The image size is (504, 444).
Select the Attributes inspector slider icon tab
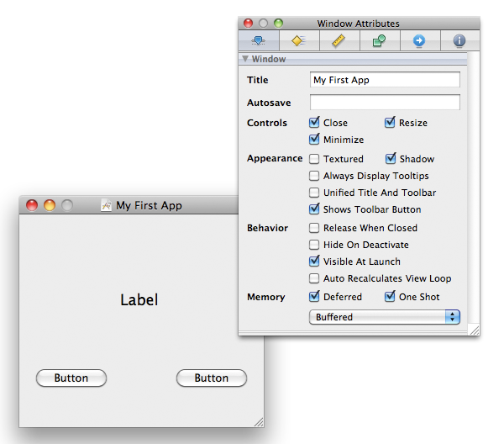pyautogui.click(x=258, y=40)
